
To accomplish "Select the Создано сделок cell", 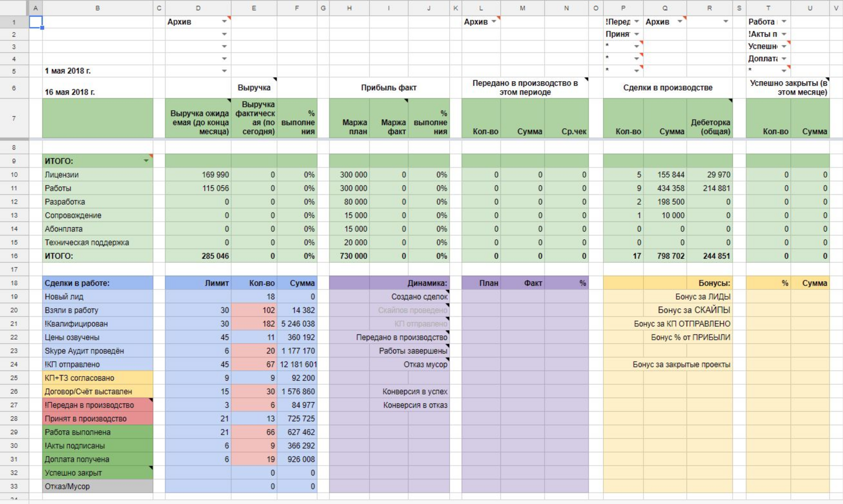I will click(389, 296).
